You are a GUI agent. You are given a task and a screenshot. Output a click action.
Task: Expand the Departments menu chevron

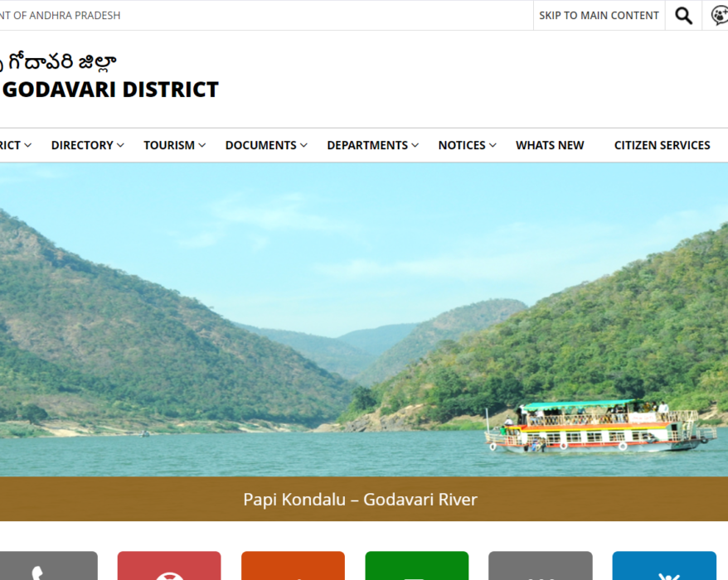(x=415, y=145)
